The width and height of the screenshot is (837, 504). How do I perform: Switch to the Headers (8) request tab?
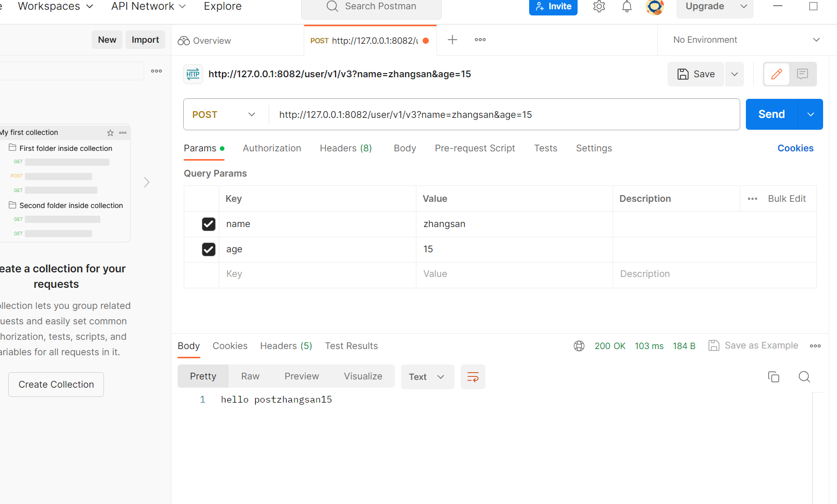pos(346,148)
